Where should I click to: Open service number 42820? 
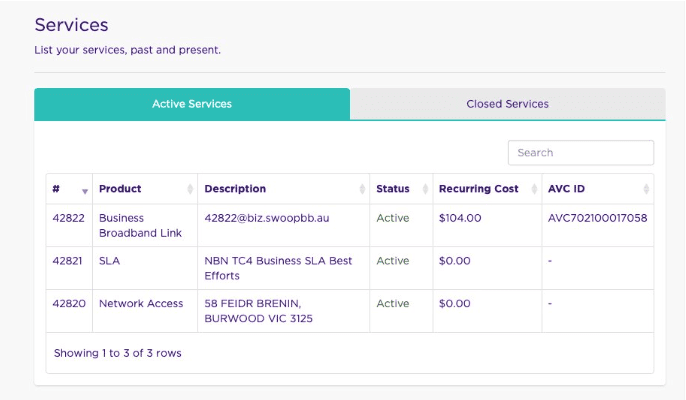point(68,304)
